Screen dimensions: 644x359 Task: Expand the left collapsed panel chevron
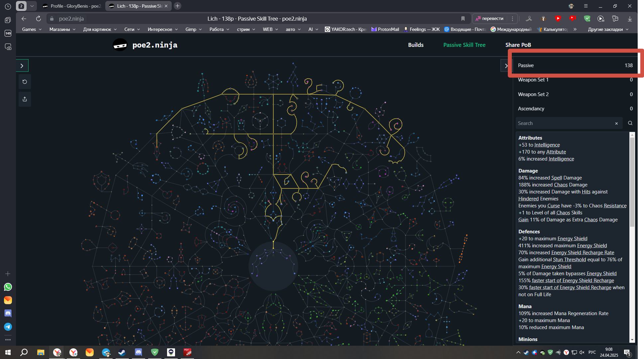click(x=22, y=66)
